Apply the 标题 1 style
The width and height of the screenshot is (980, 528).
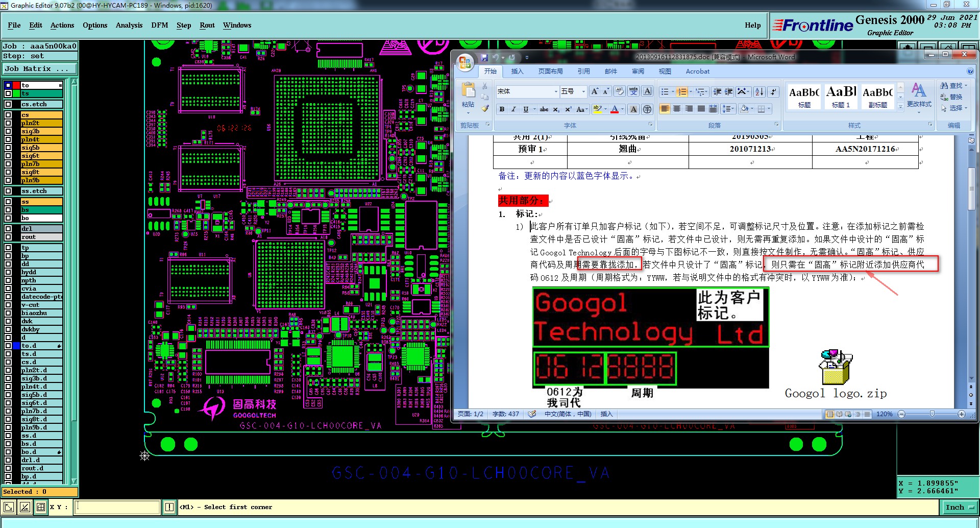[841, 97]
